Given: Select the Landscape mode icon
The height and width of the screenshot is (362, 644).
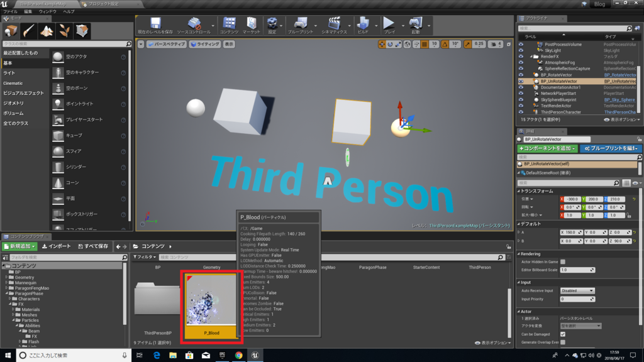Looking at the screenshot, I should click(x=47, y=31).
